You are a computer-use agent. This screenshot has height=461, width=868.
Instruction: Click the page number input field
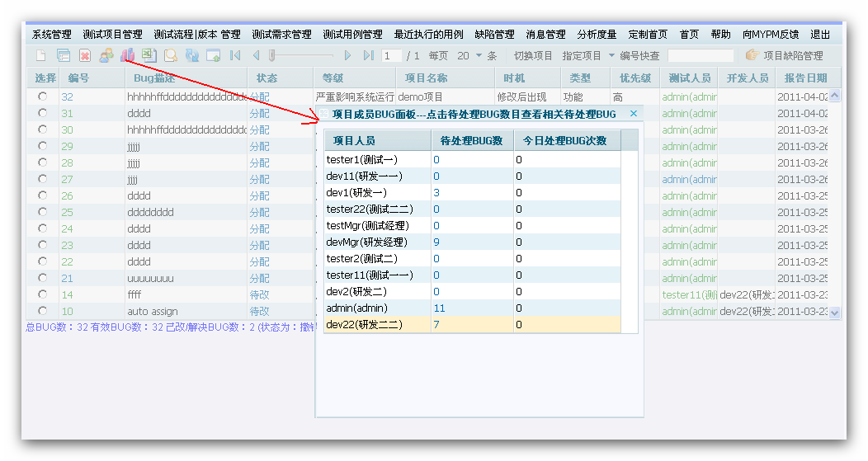[x=391, y=55]
